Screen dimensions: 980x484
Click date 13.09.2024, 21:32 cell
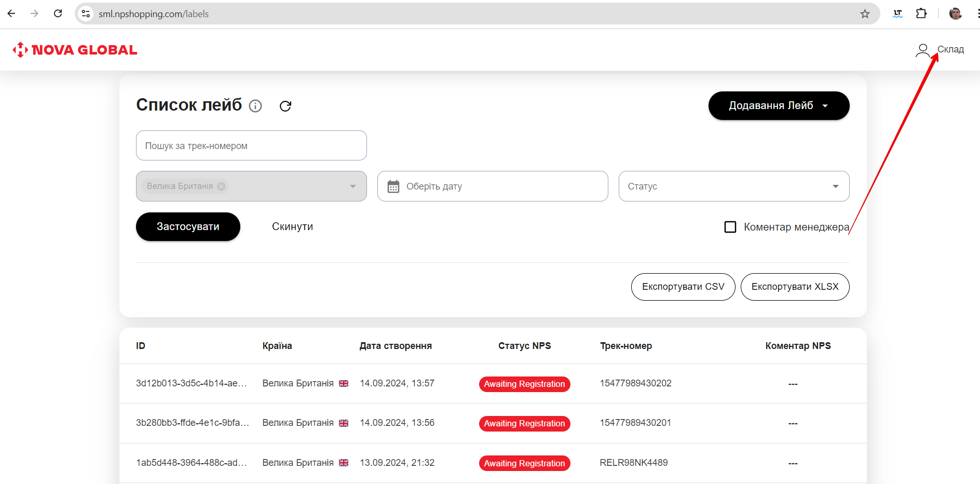[x=397, y=463]
